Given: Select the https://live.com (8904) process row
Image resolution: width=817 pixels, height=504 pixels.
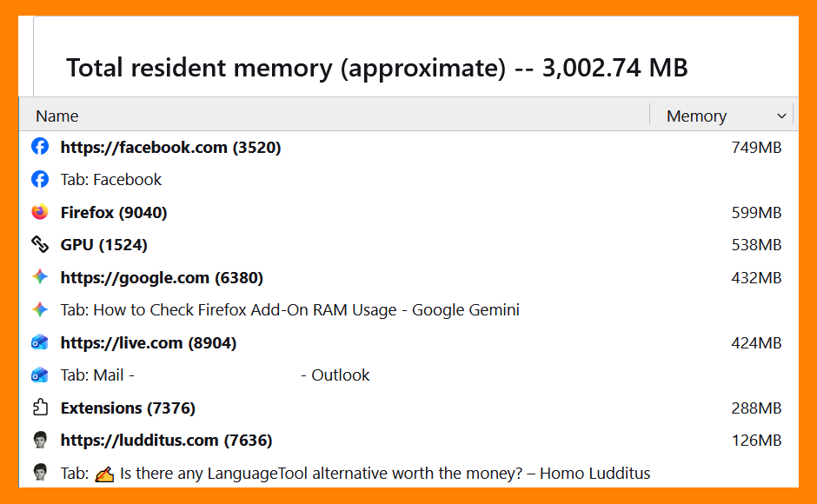Looking at the screenshot, I should pyautogui.click(x=408, y=342).
